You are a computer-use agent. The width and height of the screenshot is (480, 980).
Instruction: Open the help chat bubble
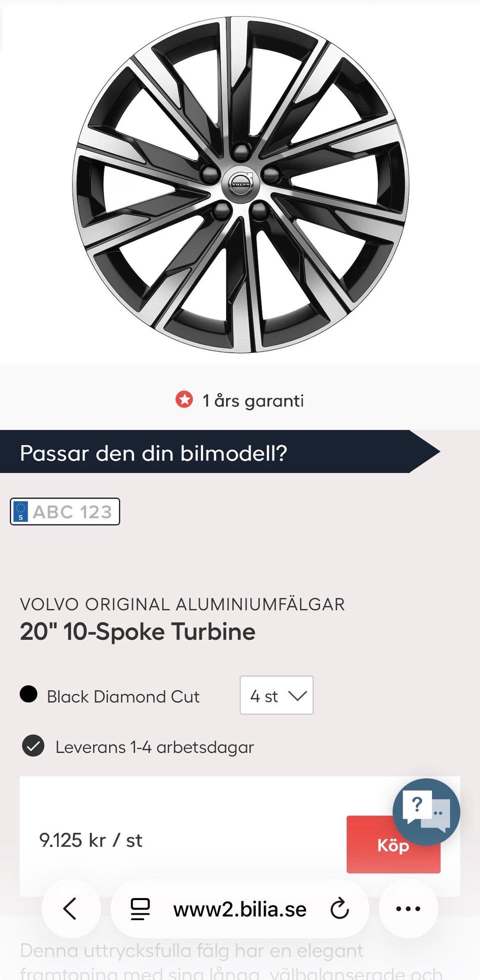point(426,812)
